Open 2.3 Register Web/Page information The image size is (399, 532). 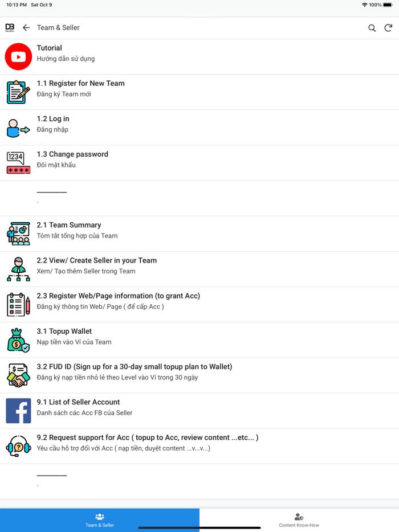[x=199, y=305]
